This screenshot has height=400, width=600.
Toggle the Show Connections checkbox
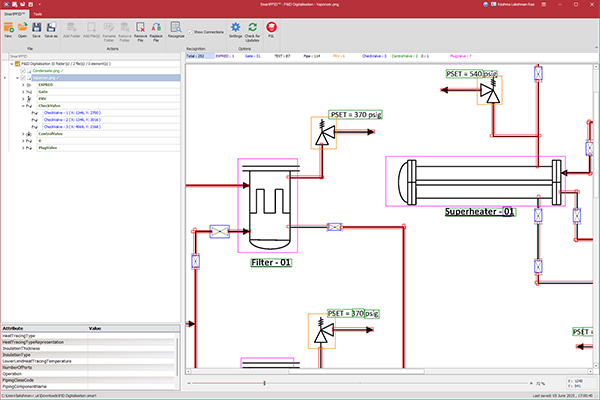[x=190, y=32]
